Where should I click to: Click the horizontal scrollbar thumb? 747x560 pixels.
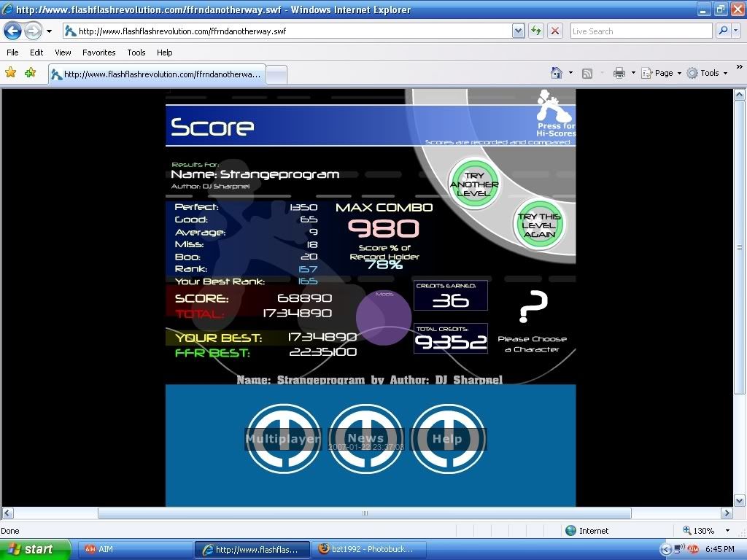pos(365,513)
